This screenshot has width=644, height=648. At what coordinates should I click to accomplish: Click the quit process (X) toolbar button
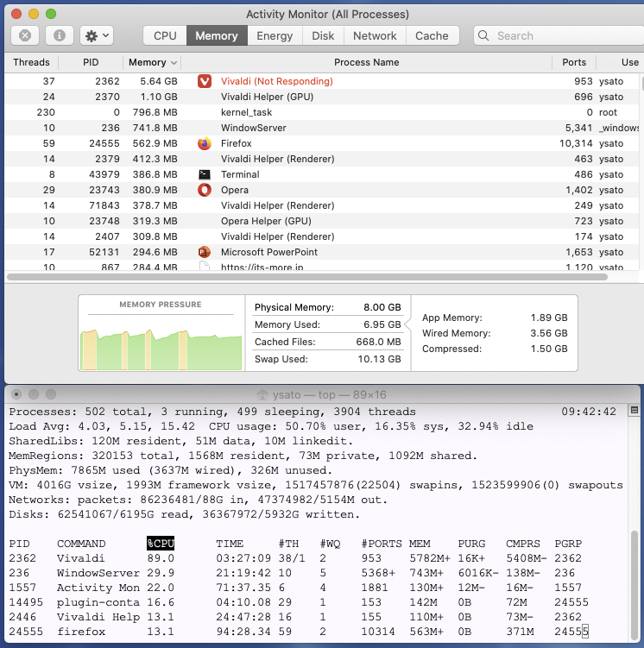[25, 35]
